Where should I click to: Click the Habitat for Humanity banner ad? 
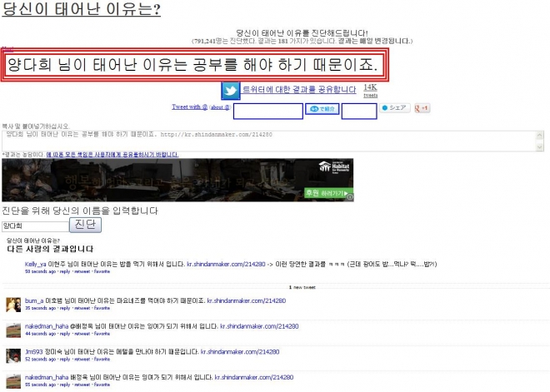(177, 180)
